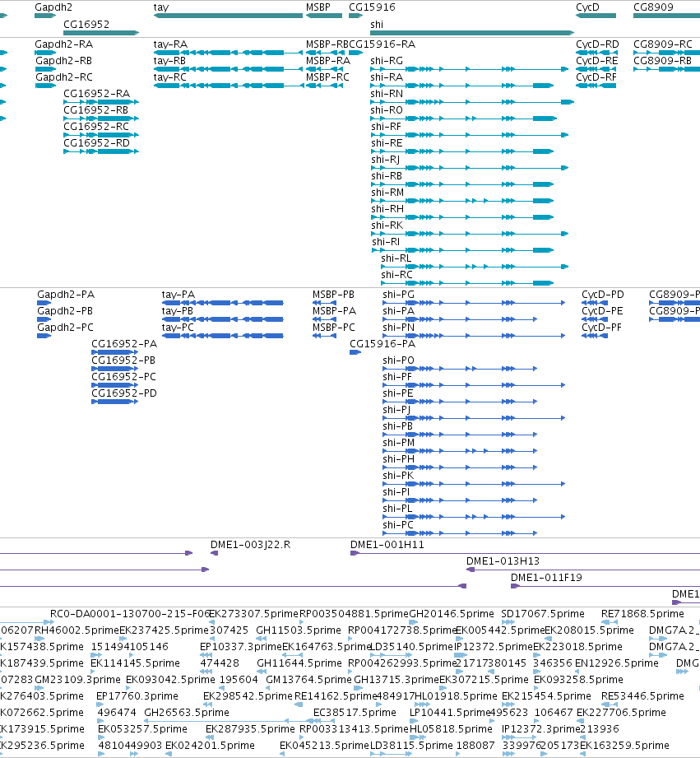This screenshot has width=700, height=758.
Task: Open EST EK024201.5prime label
Action: pyautogui.click(x=210, y=746)
